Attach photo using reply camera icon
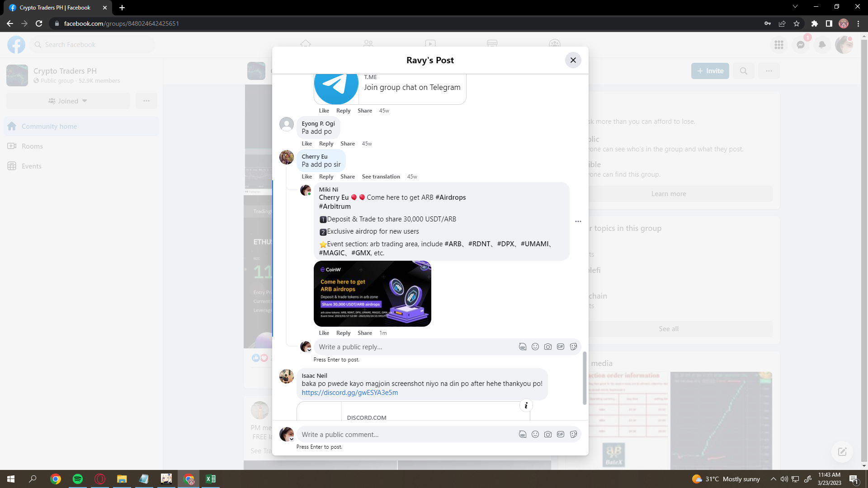 pyautogui.click(x=548, y=347)
